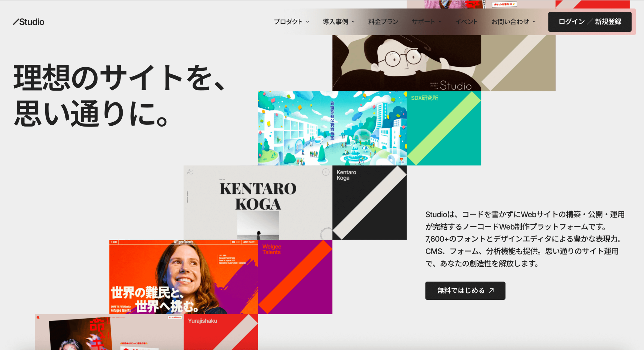Click the Kentaro Koga black label card
Viewport: 644px width, 350px height.
coord(369,203)
